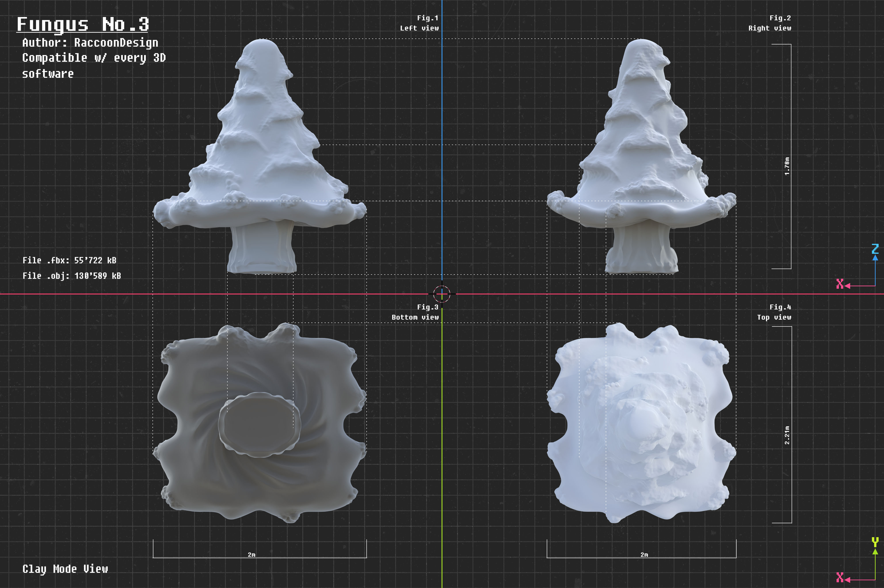Click the 'Clay Mode View' caption
The height and width of the screenshot is (588, 884).
click(65, 569)
